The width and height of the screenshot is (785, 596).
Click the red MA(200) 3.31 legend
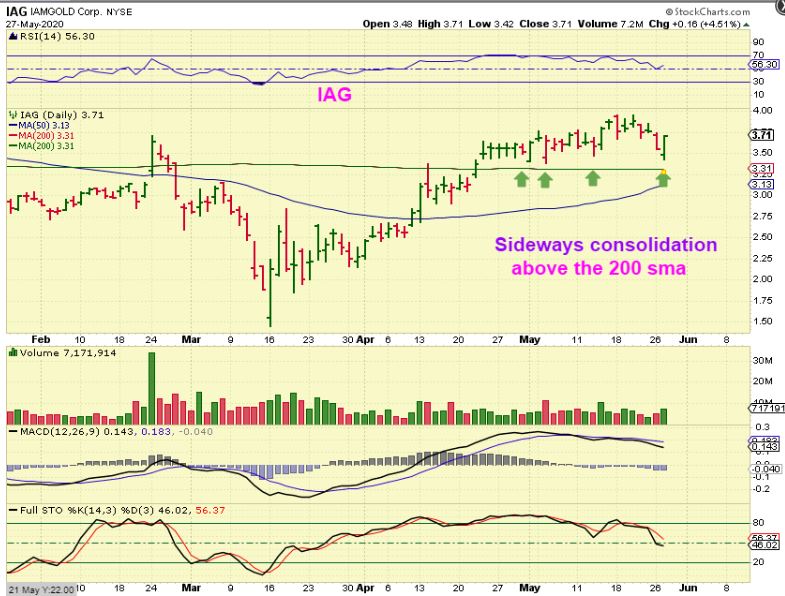point(41,135)
